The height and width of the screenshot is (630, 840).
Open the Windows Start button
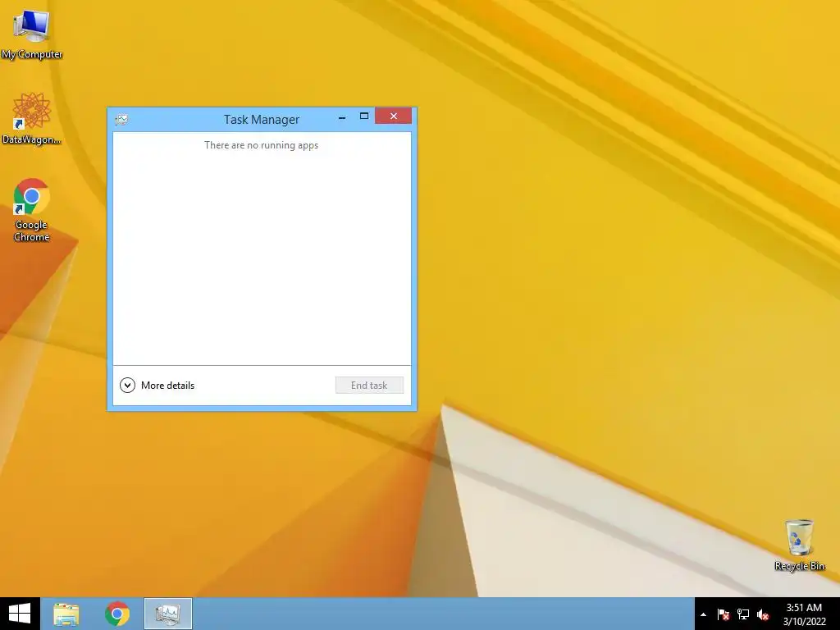click(x=20, y=614)
